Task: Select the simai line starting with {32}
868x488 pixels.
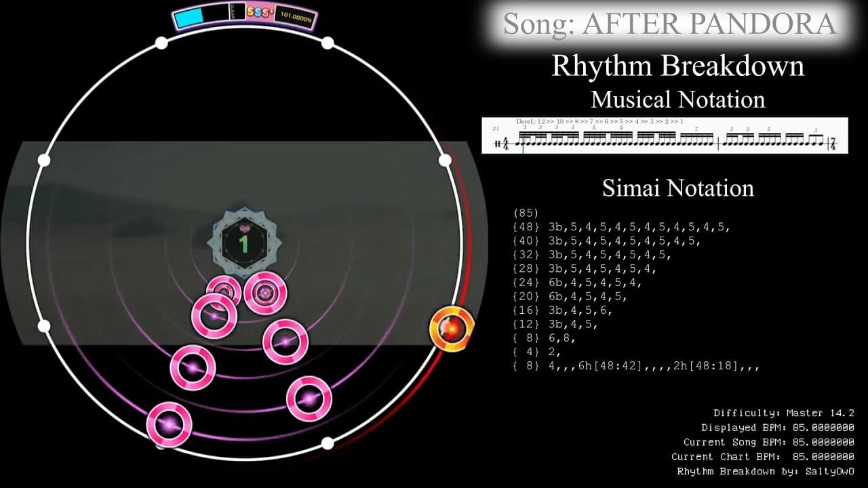Action: tap(592, 256)
